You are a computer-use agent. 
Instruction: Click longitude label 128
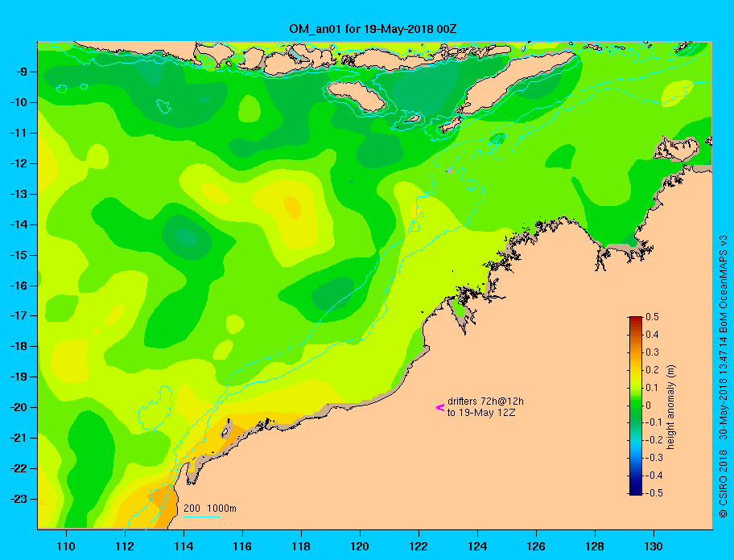(x=595, y=546)
